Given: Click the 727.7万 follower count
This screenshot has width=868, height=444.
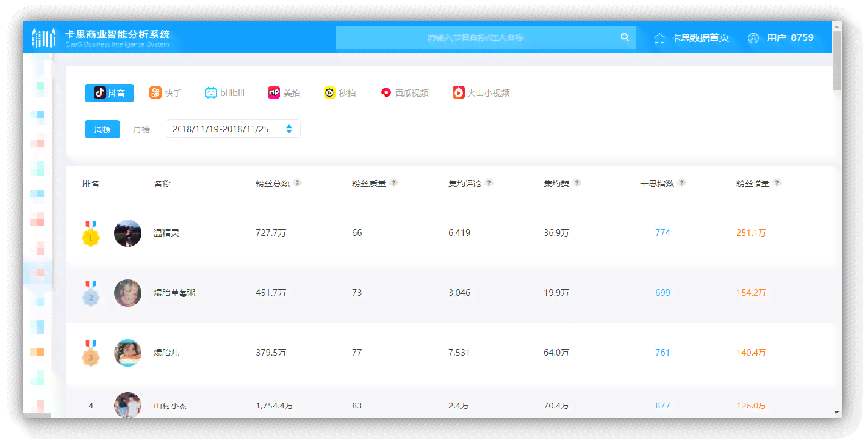Looking at the screenshot, I should click(x=270, y=233).
